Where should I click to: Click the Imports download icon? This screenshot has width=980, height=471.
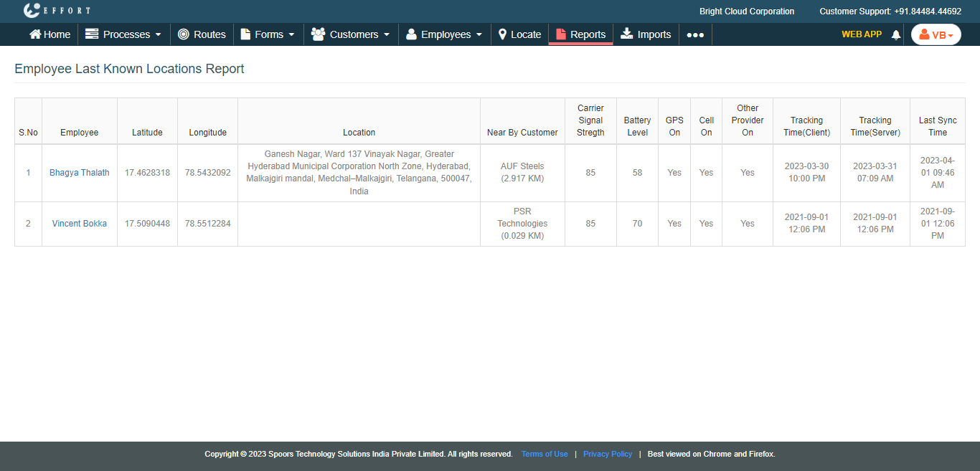point(627,34)
